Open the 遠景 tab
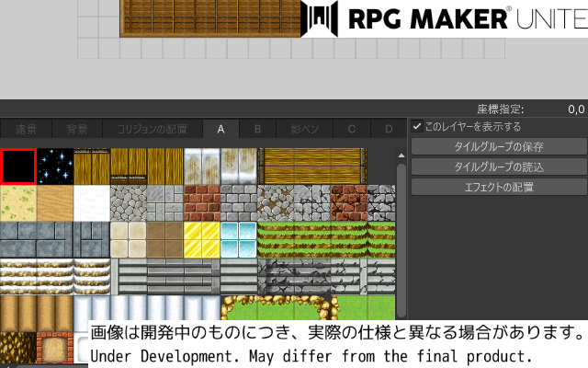Viewport: 588px width, 368px height. click(x=24, y=129)
